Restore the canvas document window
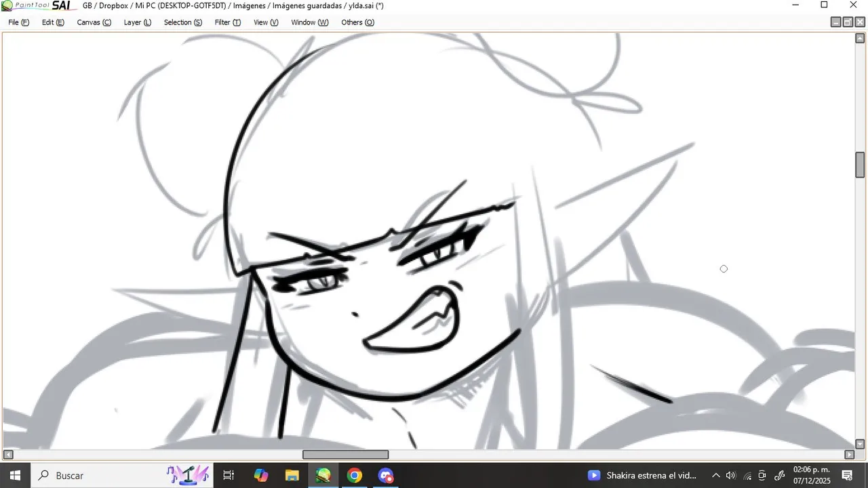This screenshot has height=488, width=868. point(848,22)
